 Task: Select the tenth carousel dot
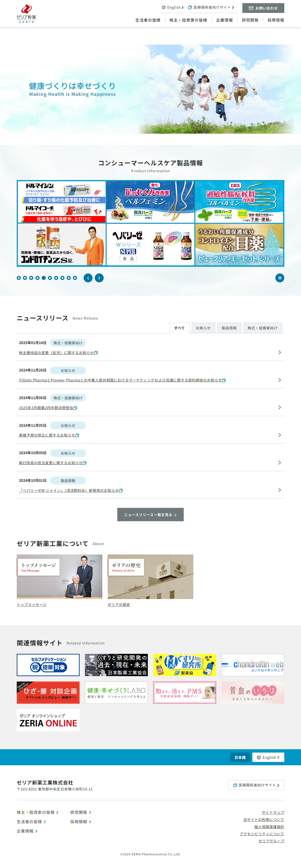click(75, 278)
